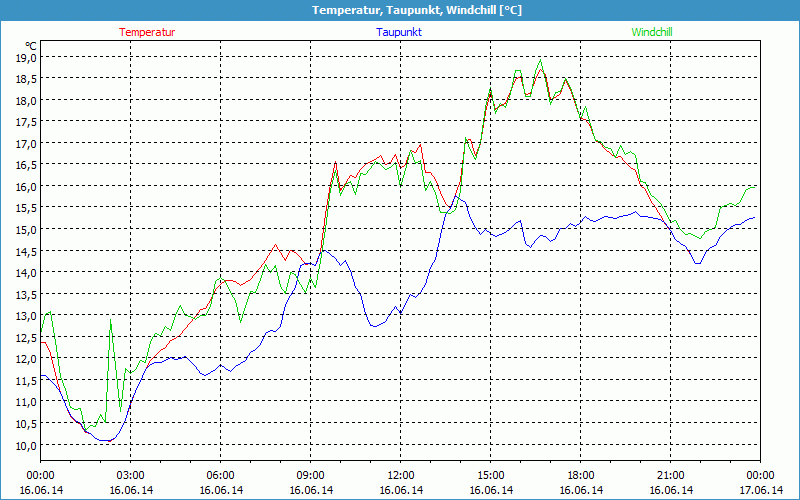Click the blue Taupunkt legend label
Viewport: 800px width, 500px height.
point(399,32)
